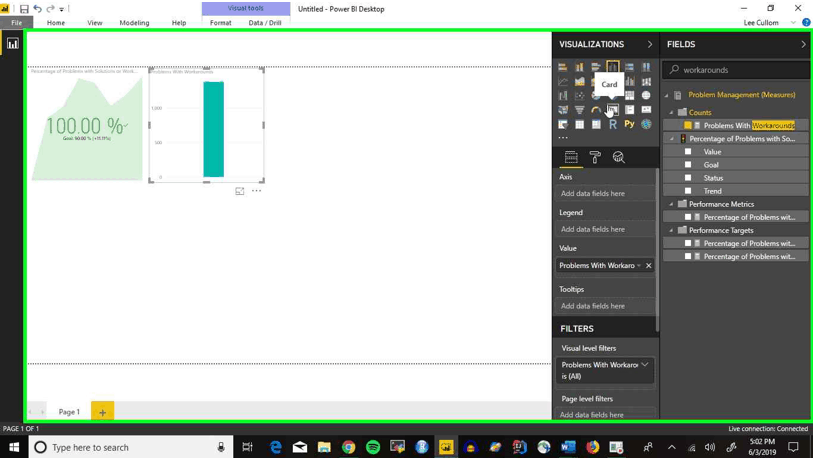This screenshot has height=458, width=814.
Task: Open the Analytics magnifier pane
Action: (618, 157)
